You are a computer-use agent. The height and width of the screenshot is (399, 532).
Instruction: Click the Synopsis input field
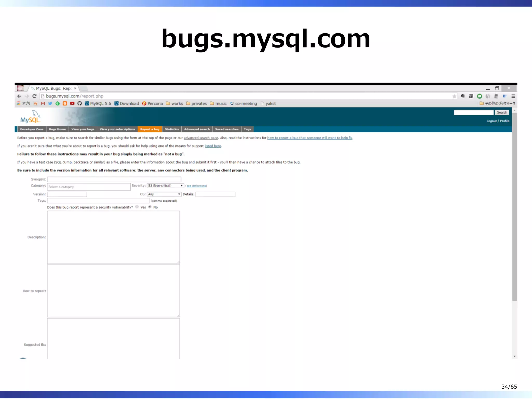tap(114, 179)
